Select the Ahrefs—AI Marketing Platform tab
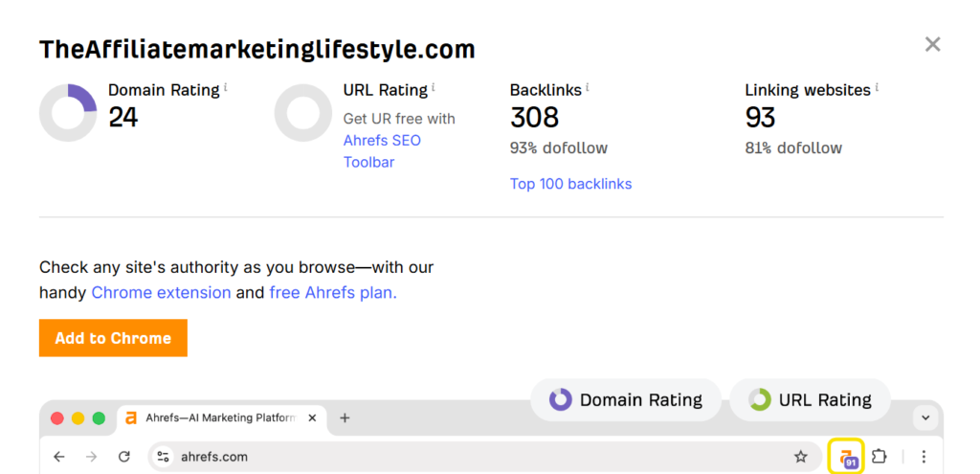 222,418
